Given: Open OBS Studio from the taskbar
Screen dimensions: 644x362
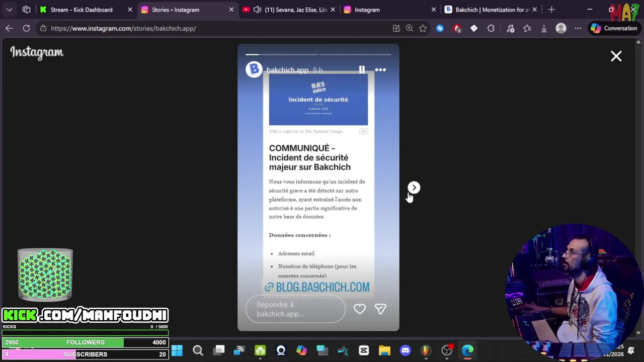Looking at the screenshot, I should [447, 350].
